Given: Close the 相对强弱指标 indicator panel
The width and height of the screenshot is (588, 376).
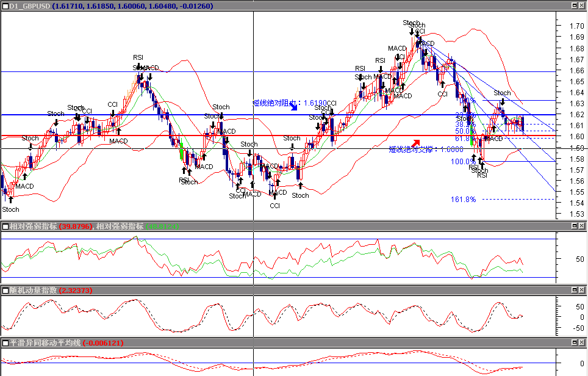Looking at the screenshot, I should 582,226.
